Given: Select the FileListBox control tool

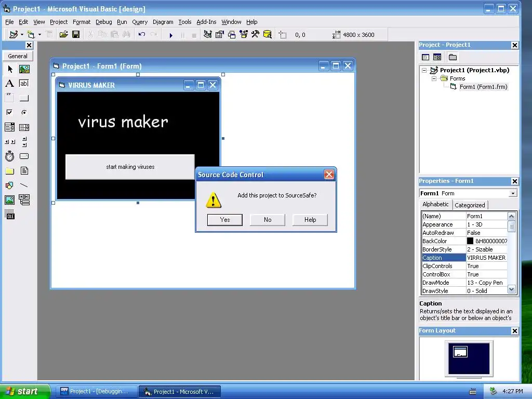Looking at the screenshot, I should 24,170.
